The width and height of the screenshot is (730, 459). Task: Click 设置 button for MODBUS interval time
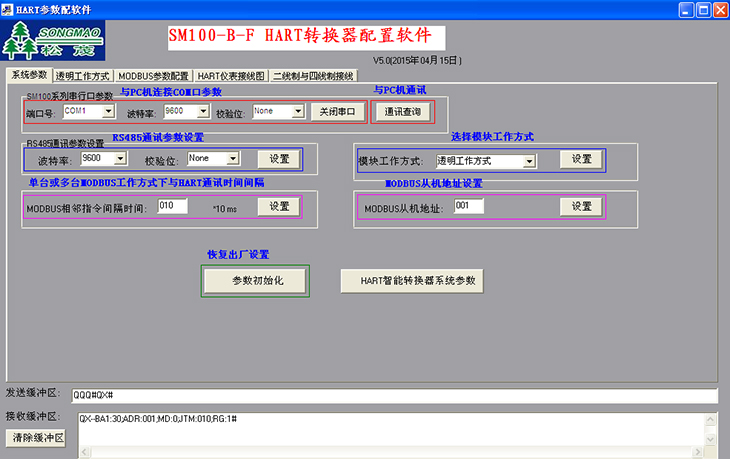(279, 207)
